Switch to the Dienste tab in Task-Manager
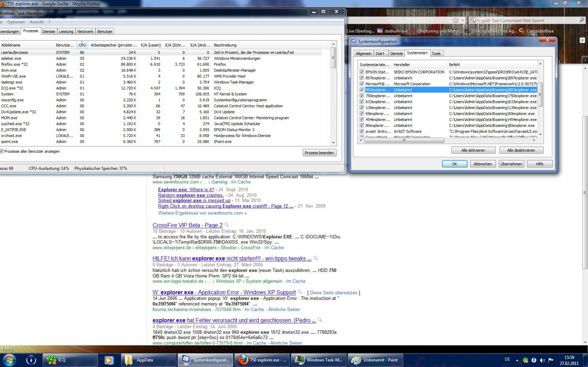The width and height of the screenshot is (588, 367). coord(49,31)
